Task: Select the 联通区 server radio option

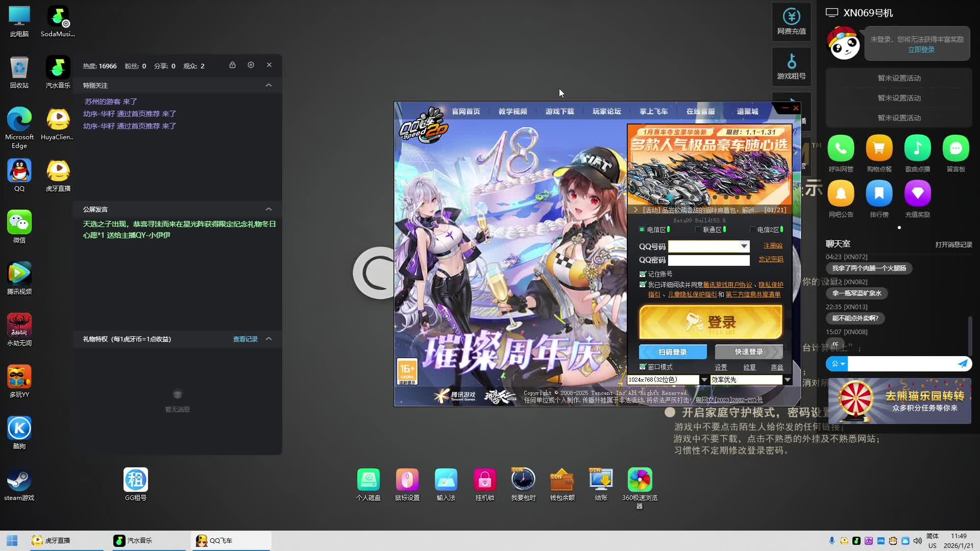Action: point(698,230)
